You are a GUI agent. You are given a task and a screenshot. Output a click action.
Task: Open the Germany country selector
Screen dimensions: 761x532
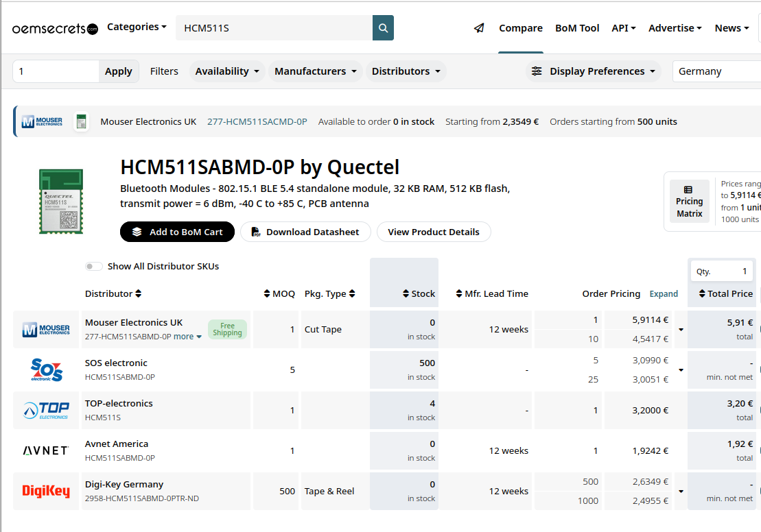pos(716,71)
